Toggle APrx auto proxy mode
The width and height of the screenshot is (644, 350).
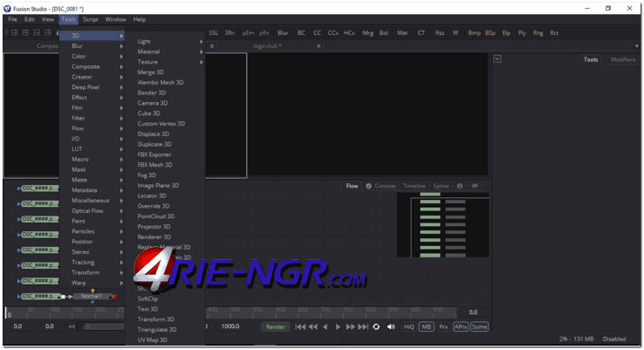coord(461,327)
